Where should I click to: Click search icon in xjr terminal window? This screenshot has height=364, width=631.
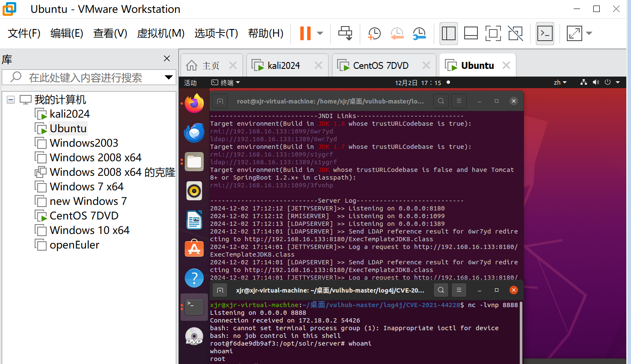[x=441, y=290]
